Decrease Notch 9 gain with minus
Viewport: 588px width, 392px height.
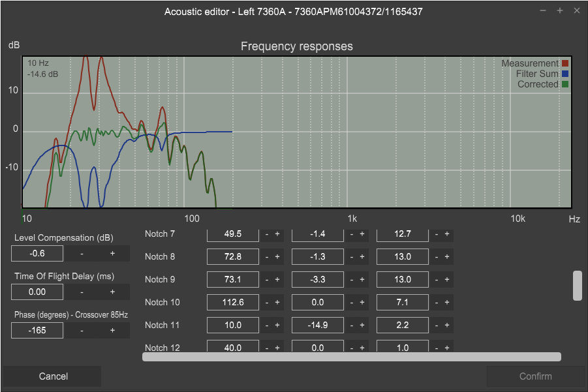click(x=352, y=280)
